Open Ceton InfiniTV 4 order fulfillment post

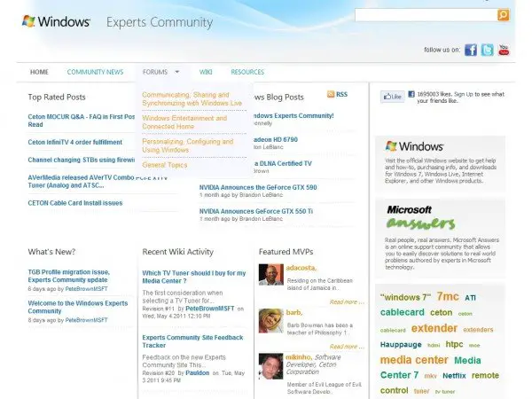point(75,142)
